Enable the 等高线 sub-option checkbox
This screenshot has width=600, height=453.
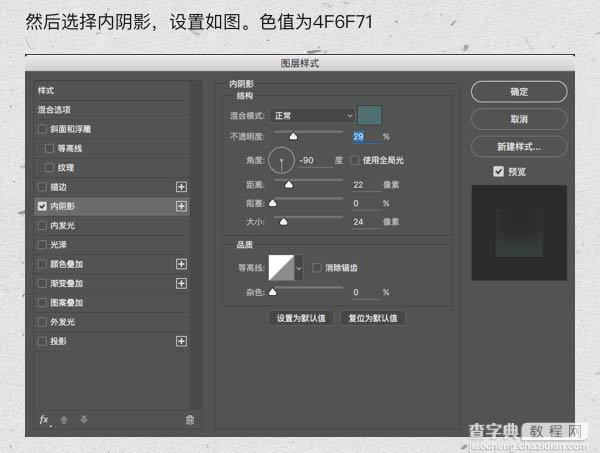click(x=49, y=148)
